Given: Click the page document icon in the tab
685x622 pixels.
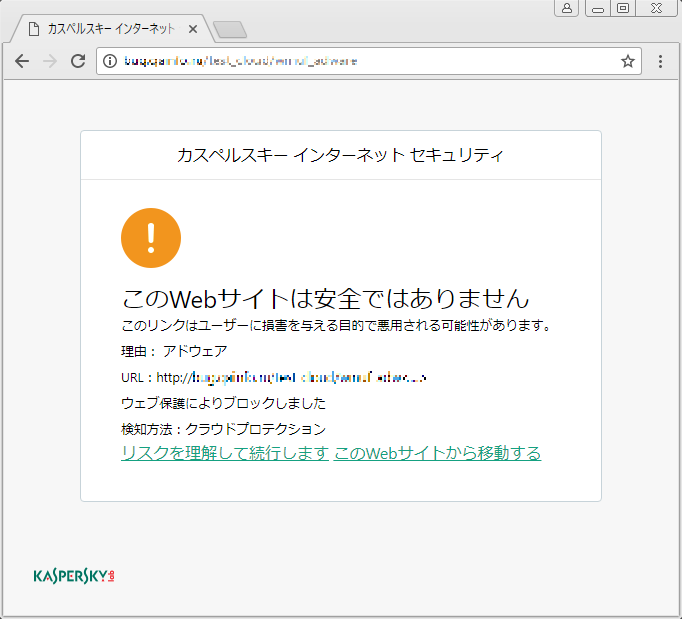Looking at the screenshot, I should 34,29.
